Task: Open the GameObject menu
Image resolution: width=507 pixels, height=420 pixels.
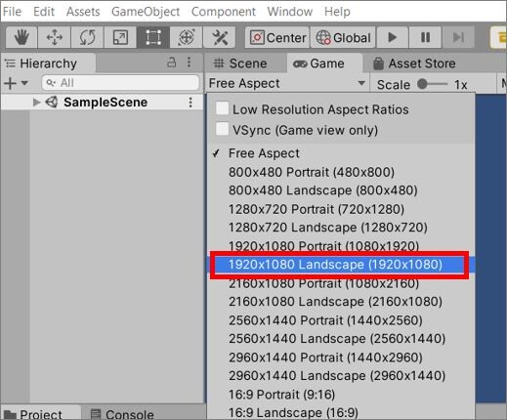Action: coord(146,12)
